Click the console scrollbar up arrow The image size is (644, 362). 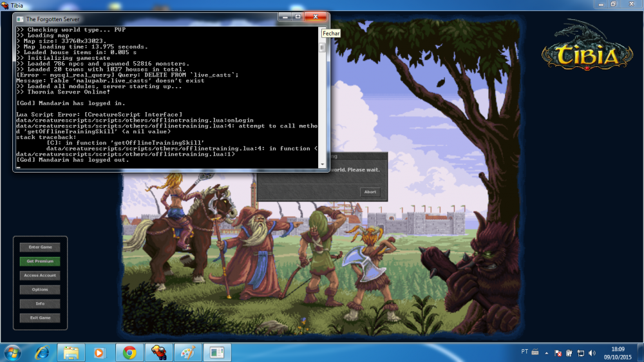point(323,30)
